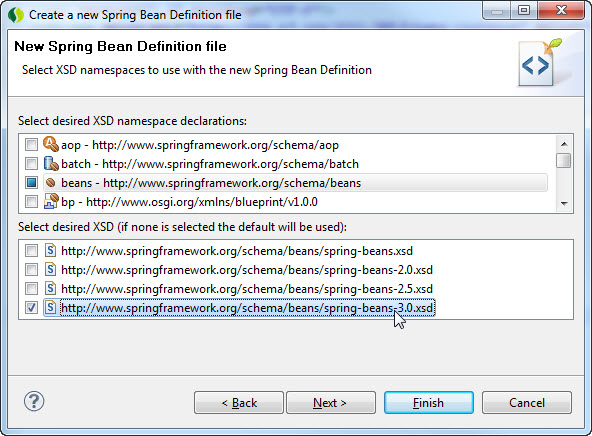Click the namespace list scrollbar thumb
592x436 pixels.
coord(564,160)
